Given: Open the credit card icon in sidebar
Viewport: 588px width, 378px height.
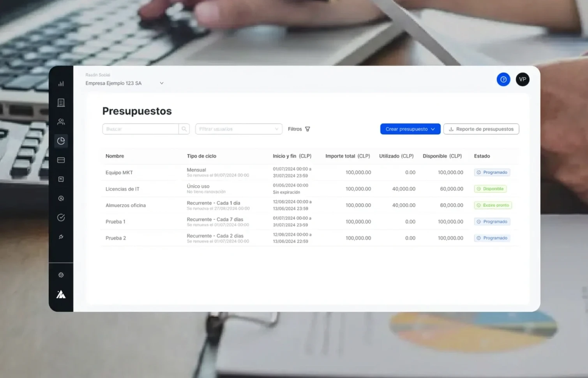Looking at the screenshot, I should [61, 160].
